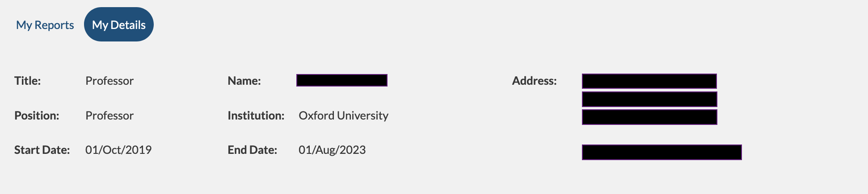Click the first redacted address line
Screen dimensions: 868x194
click(x=649, y=81)
